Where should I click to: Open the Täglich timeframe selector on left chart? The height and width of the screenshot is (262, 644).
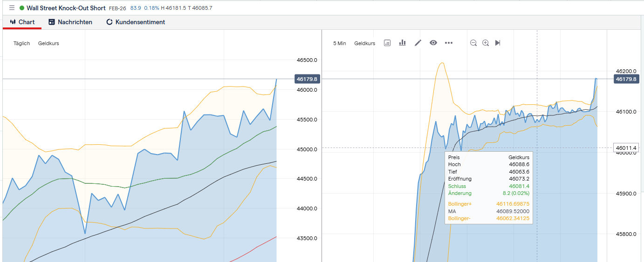pyautogui.click(x=21, y=43)
